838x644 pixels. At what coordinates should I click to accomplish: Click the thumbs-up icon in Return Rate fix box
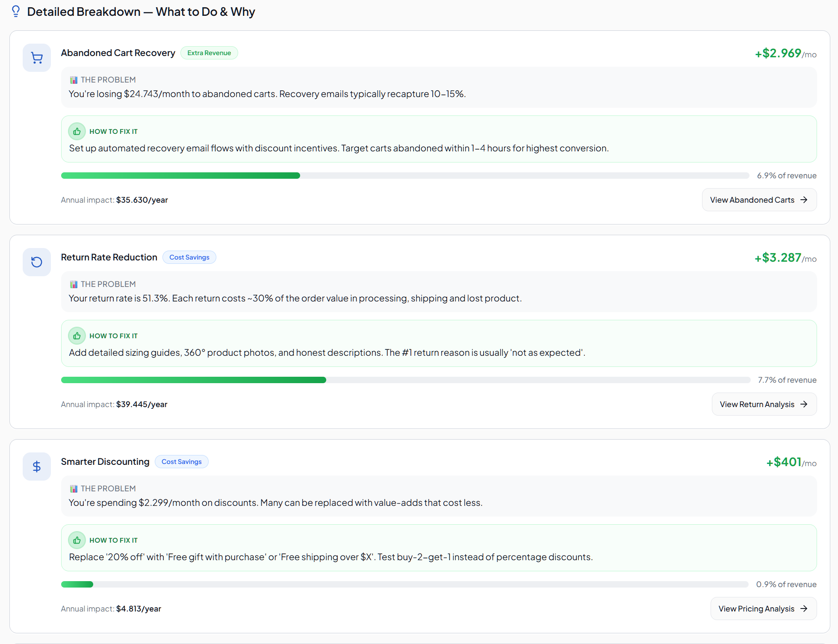coord(77,336)
